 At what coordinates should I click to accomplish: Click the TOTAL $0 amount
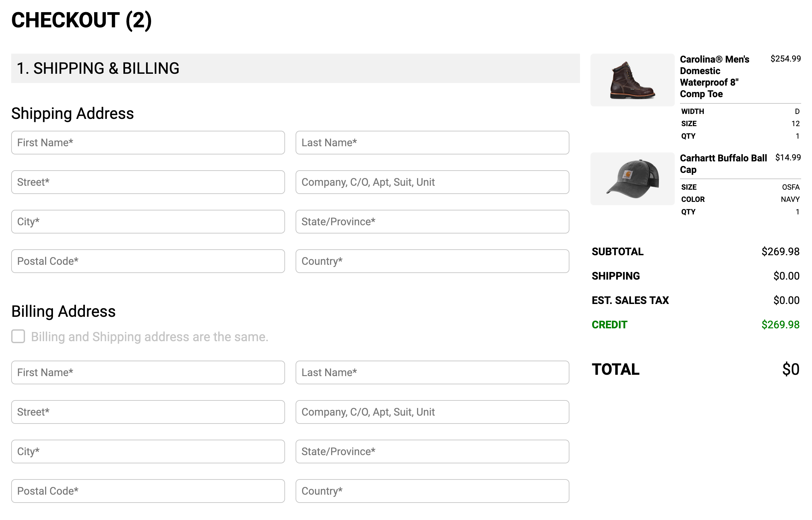tap(791, 369)
